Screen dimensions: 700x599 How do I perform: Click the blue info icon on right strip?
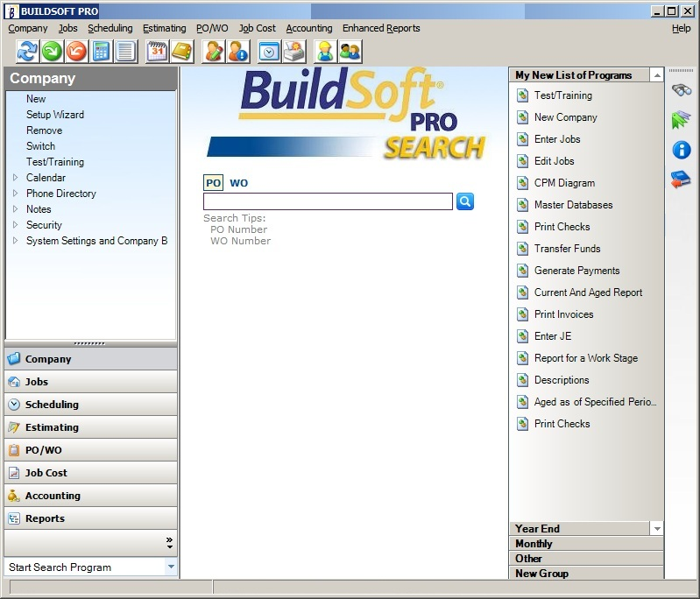[682, 150]
